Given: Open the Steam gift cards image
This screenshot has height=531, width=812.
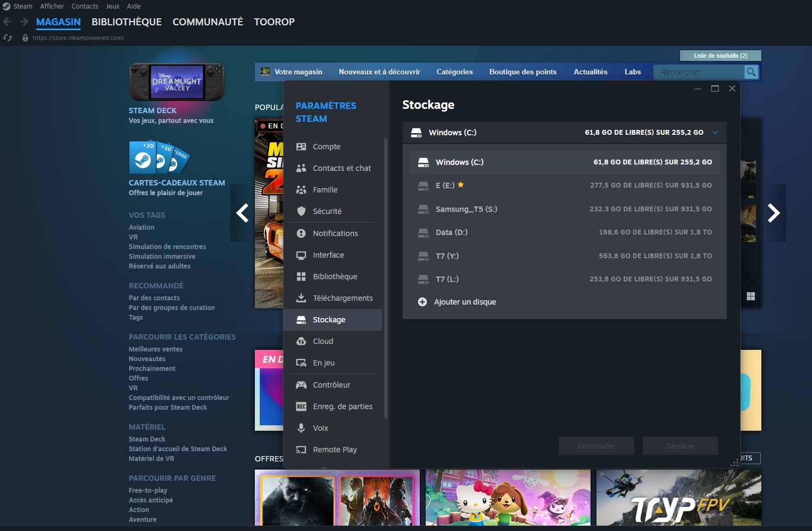Looking at the screenshot, I should coord(159,157).
